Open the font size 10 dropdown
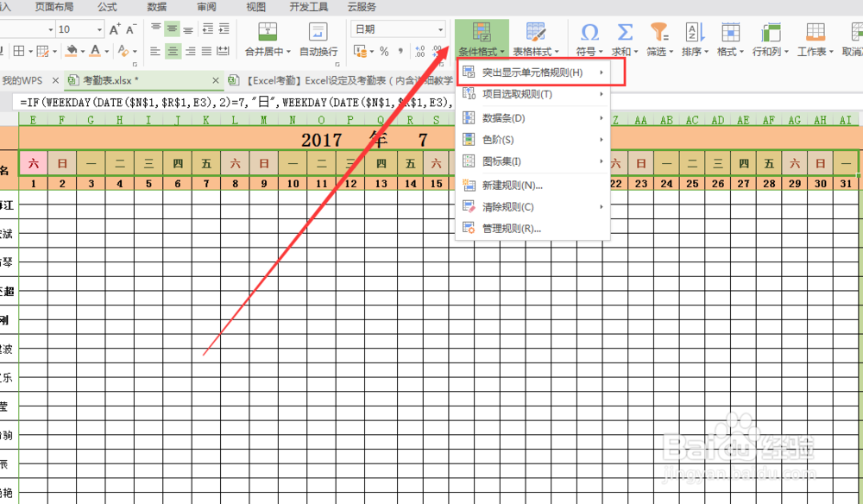This screenshot has height=504, width=863. pyautogui.click(x=99, y=29)
